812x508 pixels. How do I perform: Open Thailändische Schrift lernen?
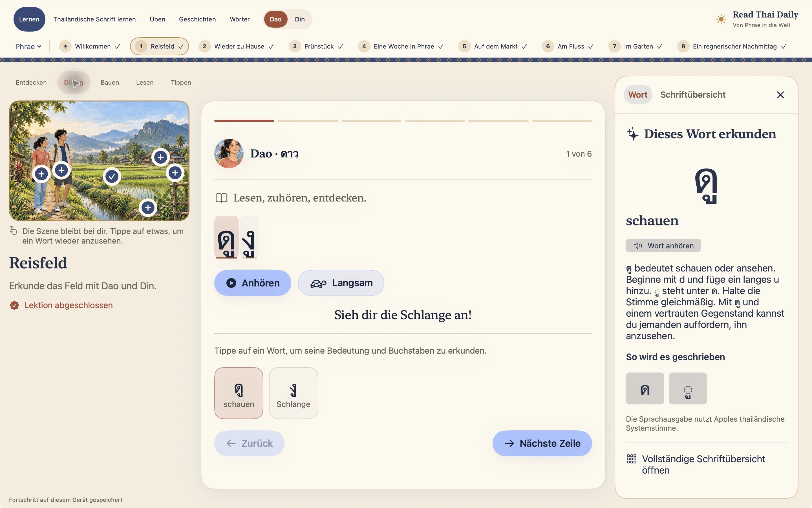click(x=95, y=19)
